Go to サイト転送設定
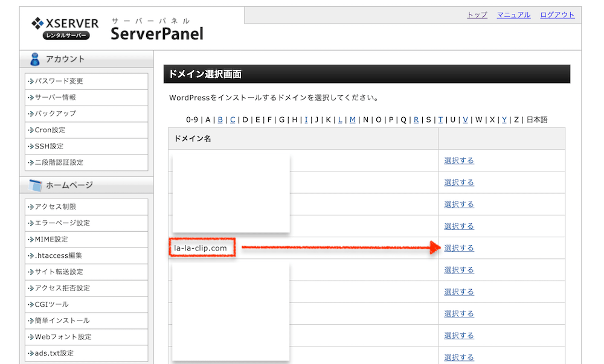Viewport: 604px width, 364px height. coord(86,272)
